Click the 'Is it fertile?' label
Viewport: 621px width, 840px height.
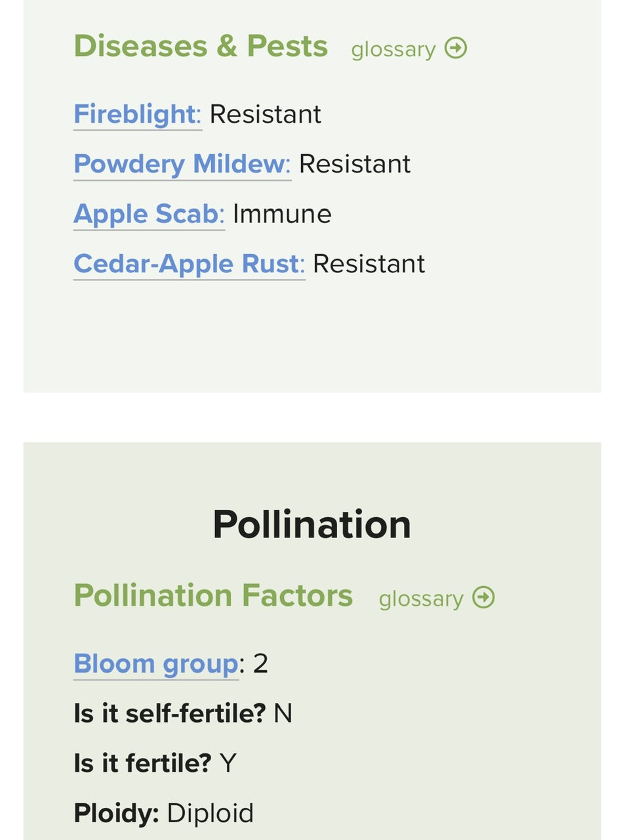click(142, 763)
